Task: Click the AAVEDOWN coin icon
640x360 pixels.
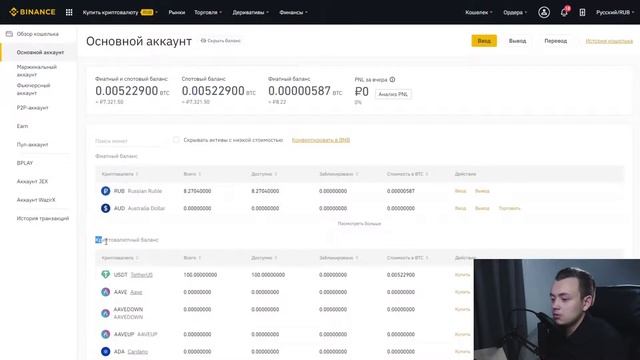Action: (106, 313)
